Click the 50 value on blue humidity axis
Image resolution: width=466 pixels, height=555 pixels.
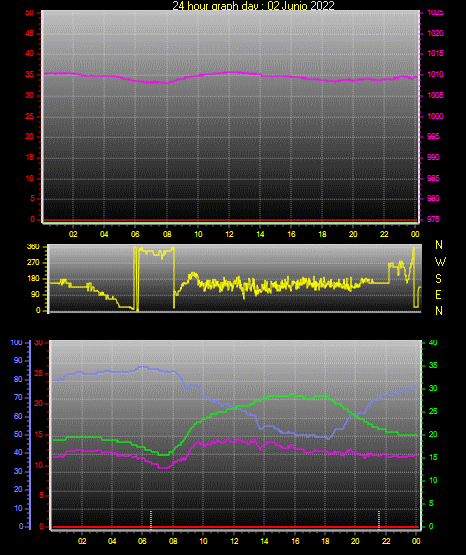click(18, 434)
